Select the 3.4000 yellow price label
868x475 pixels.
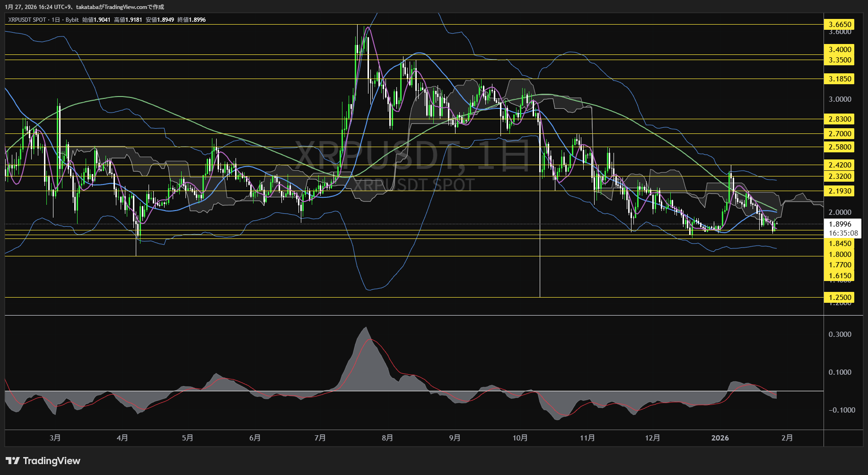click(x=840, y=50)
